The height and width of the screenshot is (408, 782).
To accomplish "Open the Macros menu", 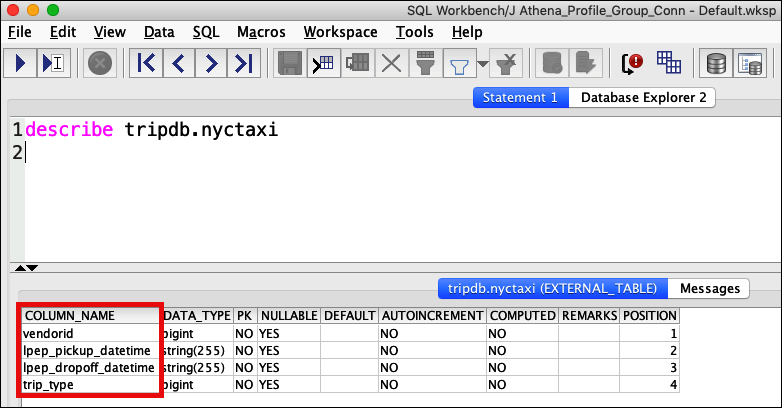I will pyautogui.click(x=261, y=32).
